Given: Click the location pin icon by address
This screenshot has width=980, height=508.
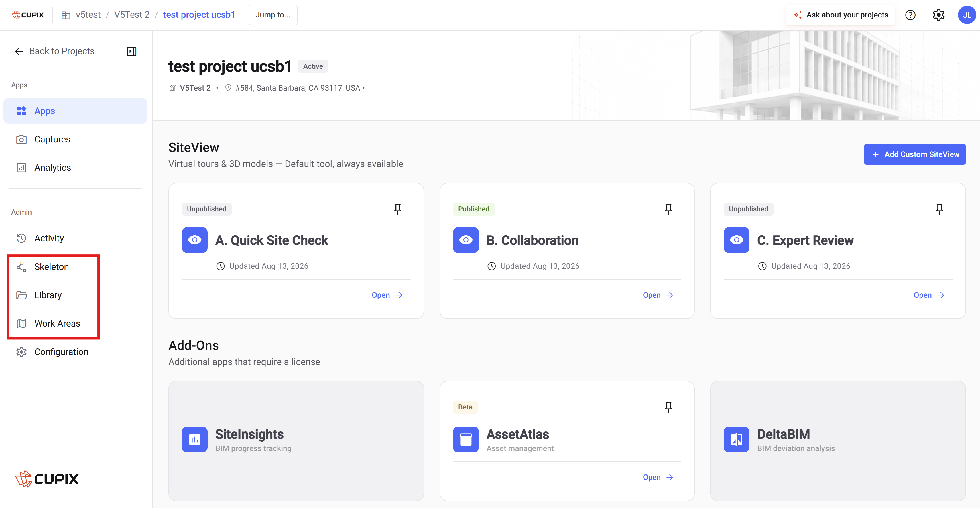Looking at the screenshot, I should coord(228,88).
